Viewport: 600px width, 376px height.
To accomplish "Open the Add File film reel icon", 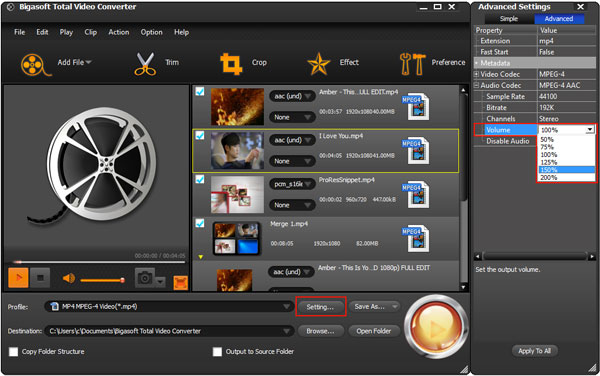I will coord(36,64).
